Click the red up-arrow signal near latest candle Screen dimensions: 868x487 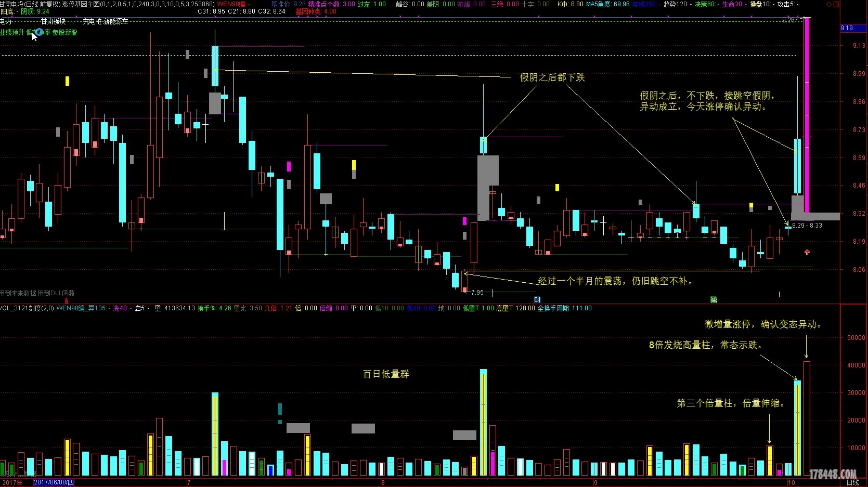pos(807,253)
